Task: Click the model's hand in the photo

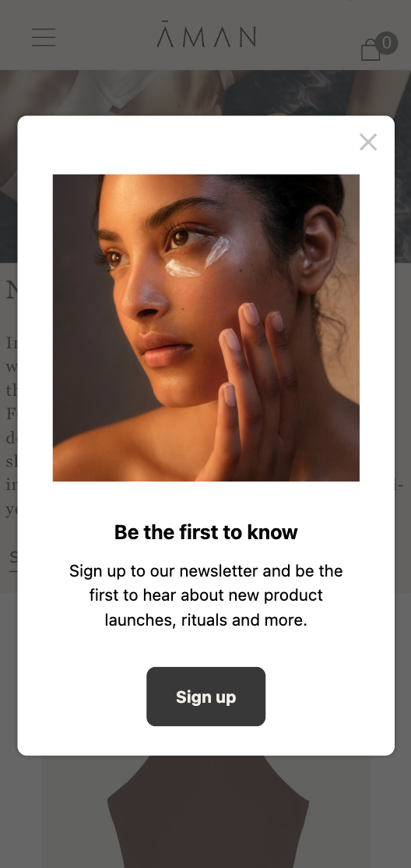Action: 251,387
